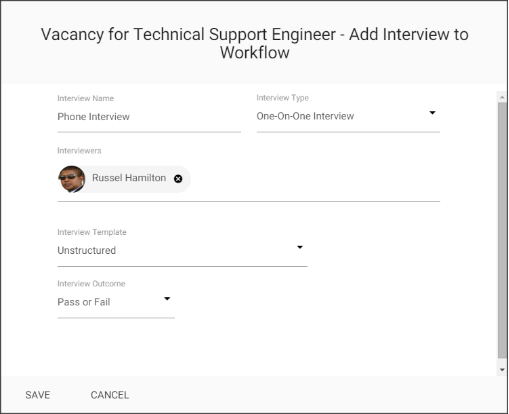Open the Interview Template dropdown arrow
509x414 pixels.
(300, 247)
